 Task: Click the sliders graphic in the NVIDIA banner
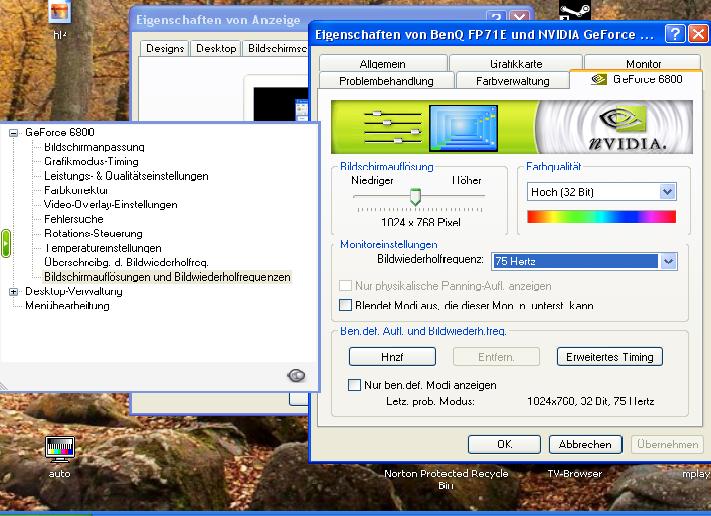[392, 127]
